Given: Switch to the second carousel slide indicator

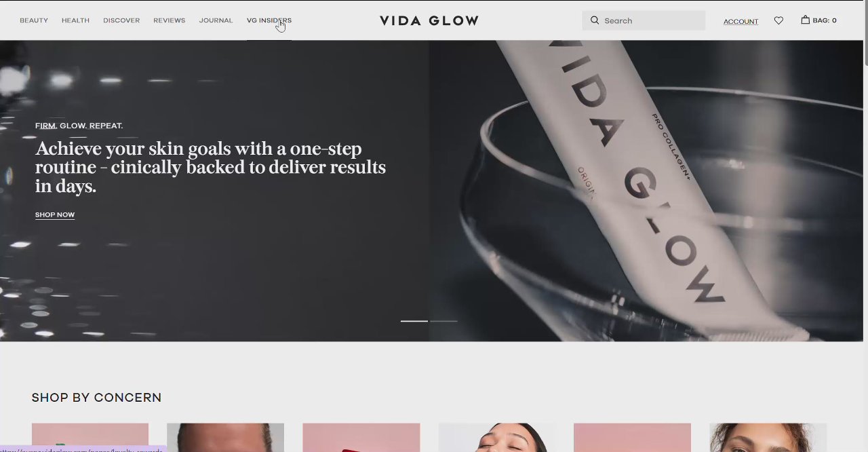Looking at the screenshot, I should click(x=444, y=320).
